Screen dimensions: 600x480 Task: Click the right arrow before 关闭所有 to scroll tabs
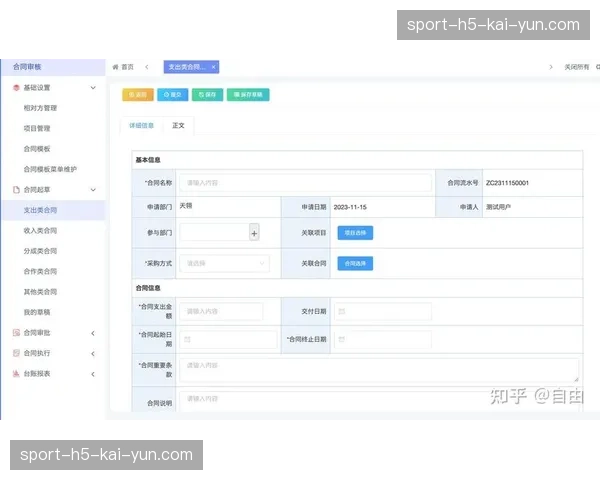(x=551, y=67)
